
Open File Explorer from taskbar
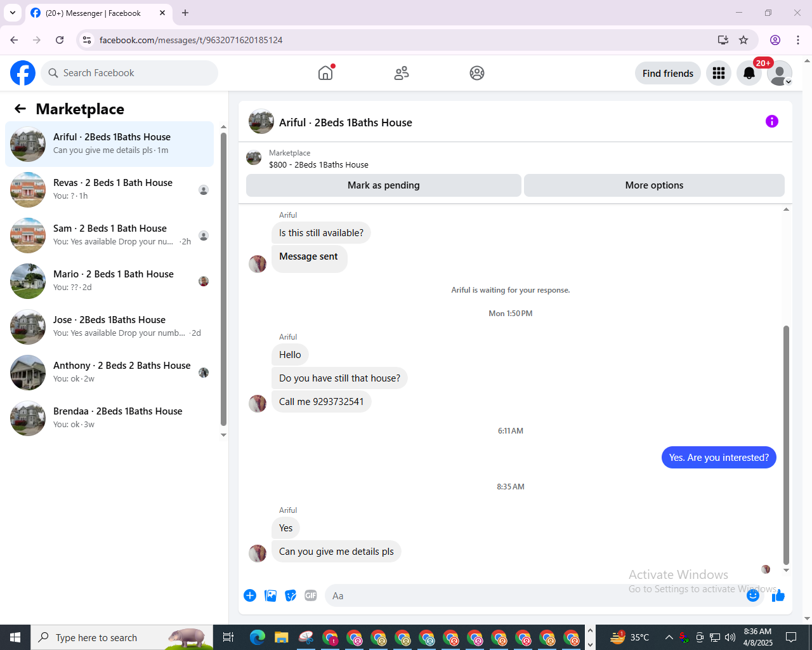[281, 637]
